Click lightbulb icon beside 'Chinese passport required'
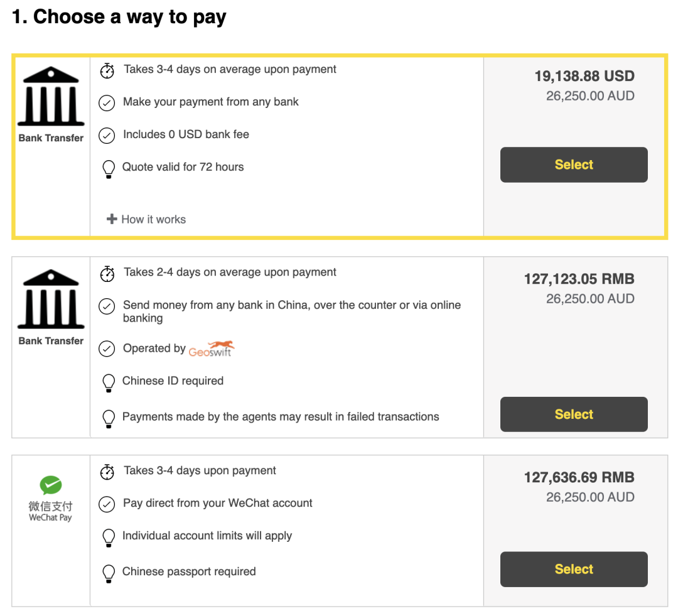The image size is (678, 616). [x=108, y=573]
